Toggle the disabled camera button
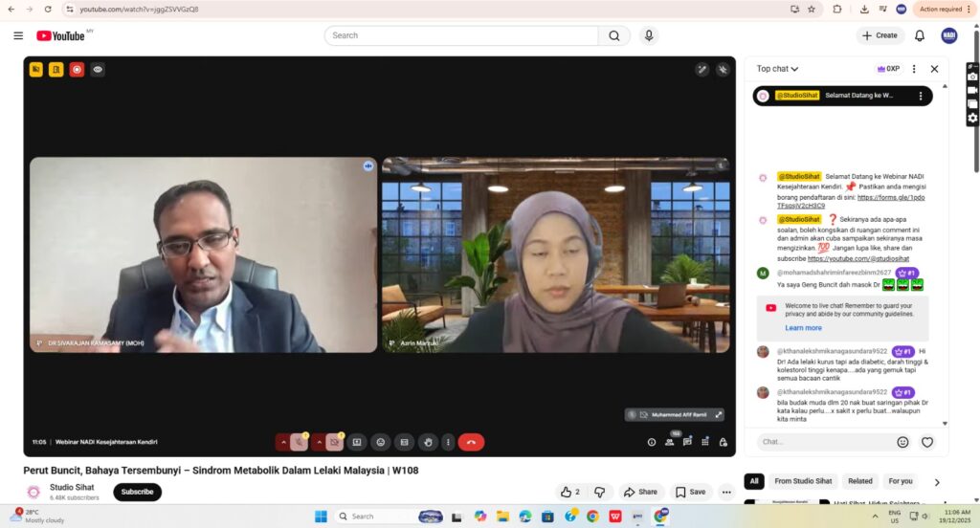Viewport: 980px width, 528px height. click(x=334, y=442)
